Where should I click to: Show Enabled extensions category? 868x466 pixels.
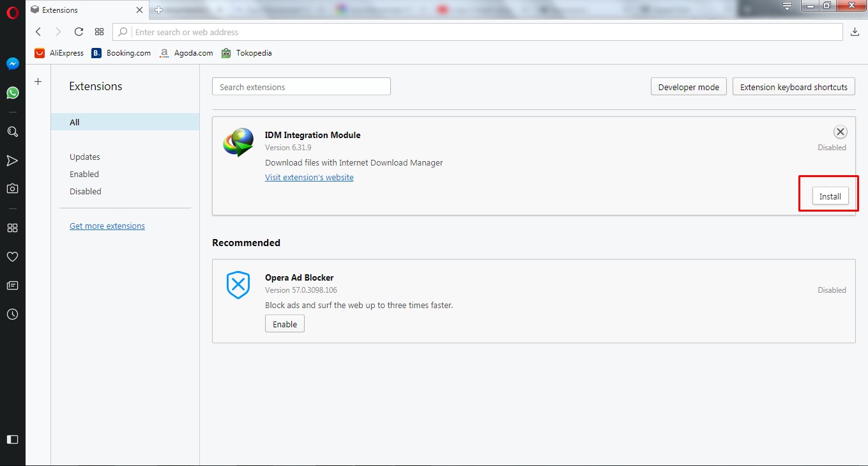pyautogui.click(x=84, y=174)
